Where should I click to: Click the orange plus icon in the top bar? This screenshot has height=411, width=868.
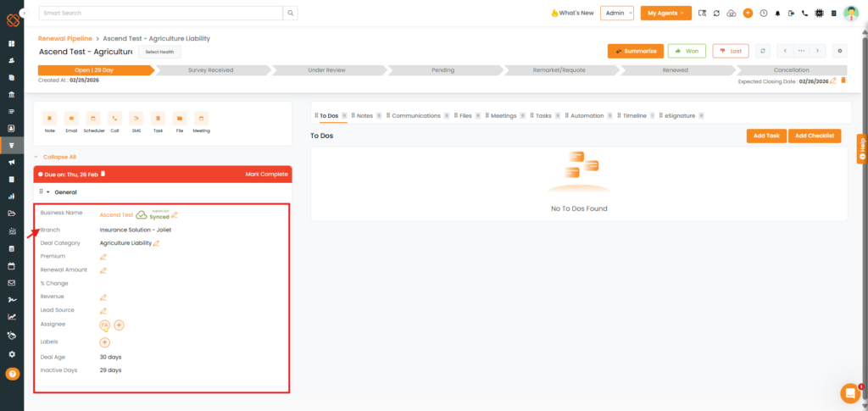748,14
